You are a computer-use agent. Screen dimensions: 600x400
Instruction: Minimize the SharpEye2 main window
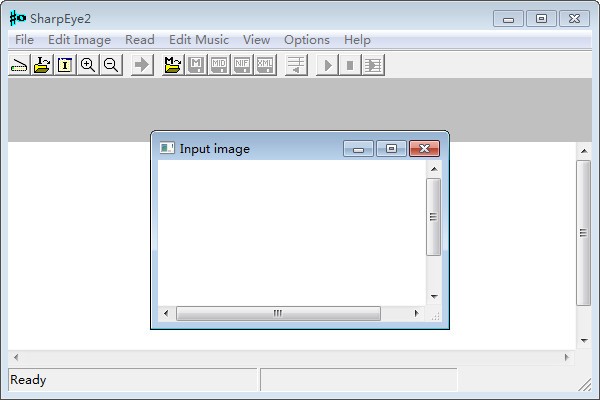[508, 19]
